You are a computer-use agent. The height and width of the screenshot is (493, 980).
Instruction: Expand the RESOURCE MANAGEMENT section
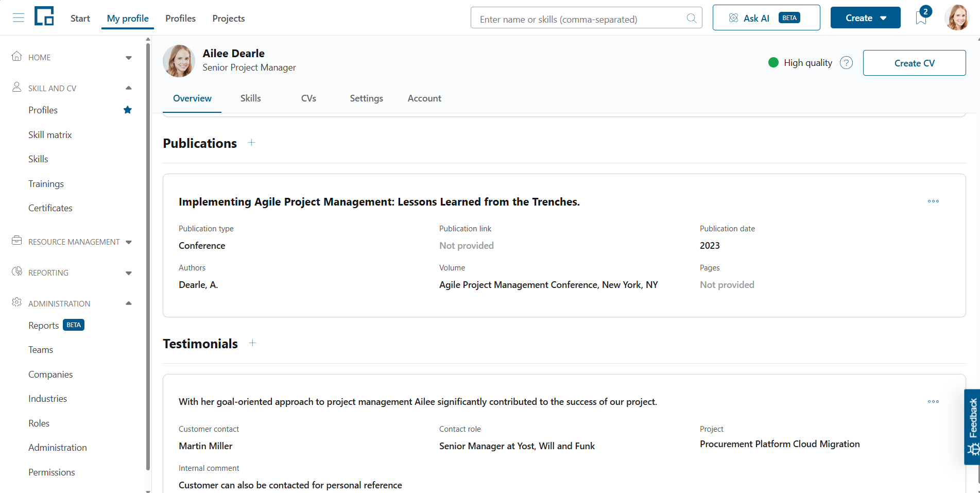(129, 242)
